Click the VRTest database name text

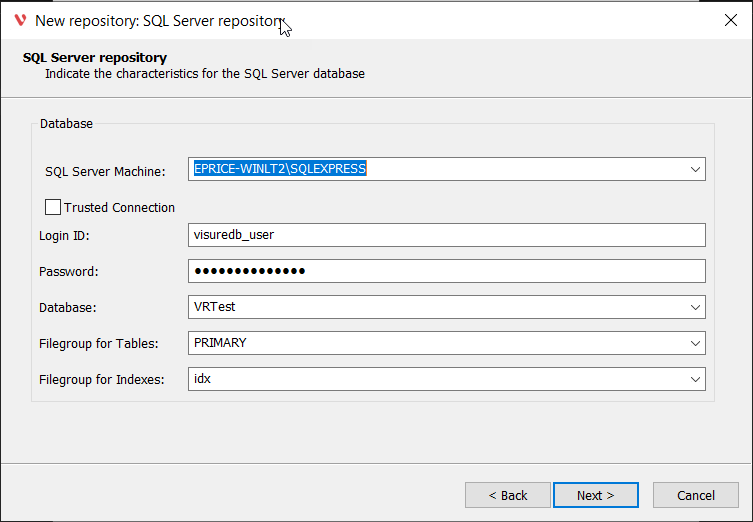point(214,307)
